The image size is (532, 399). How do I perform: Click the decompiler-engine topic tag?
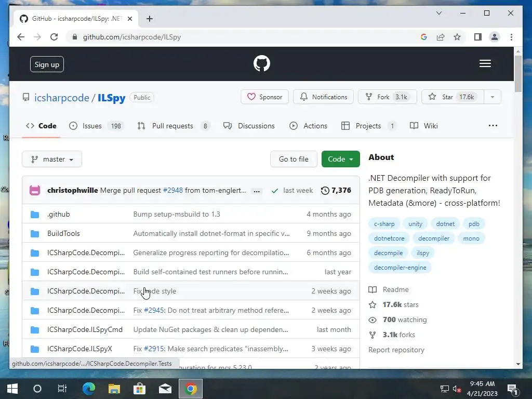click(x=400, y=268)
